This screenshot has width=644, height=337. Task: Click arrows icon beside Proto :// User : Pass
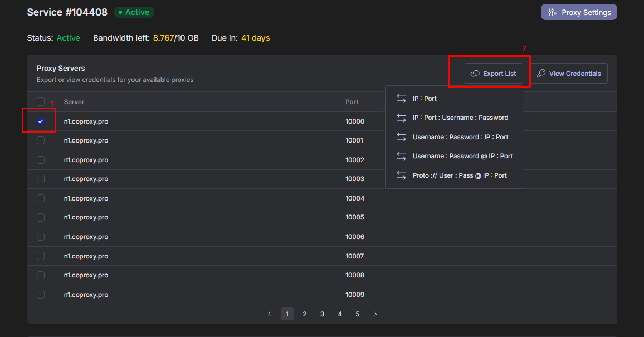pos(401,175)
